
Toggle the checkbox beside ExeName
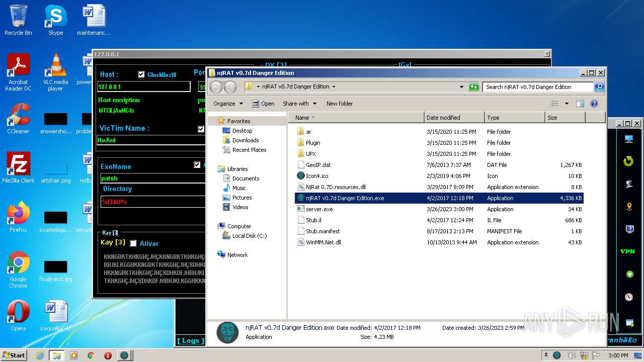[197, 165]
